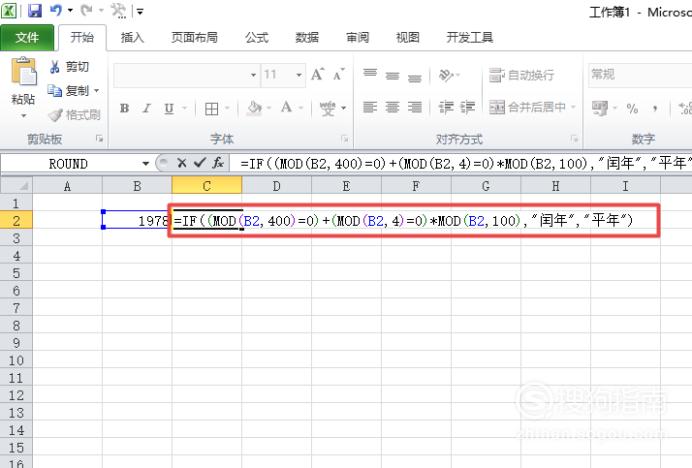Open the font size dropdown
This screenshot has height=468, width=692.
(x=299, y=75)
